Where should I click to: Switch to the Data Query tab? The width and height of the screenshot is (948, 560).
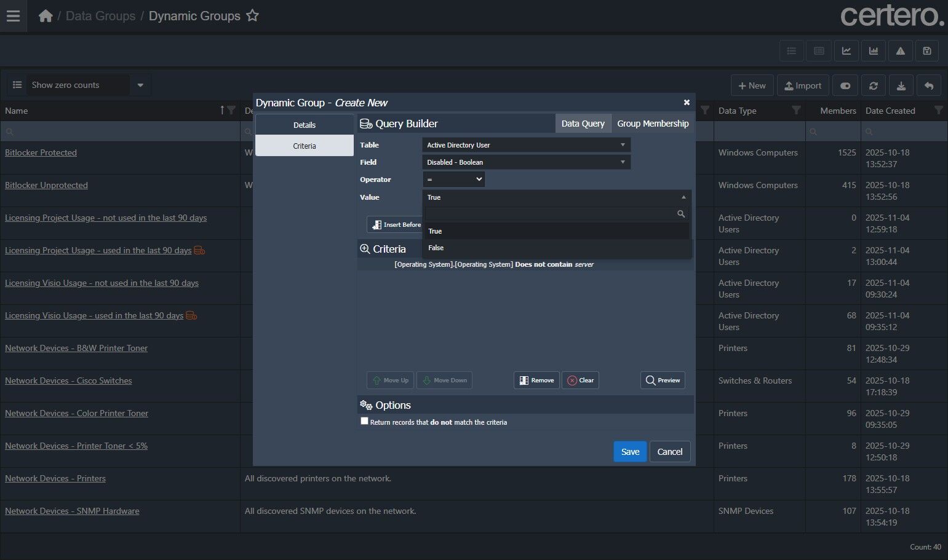(x=583, y=124)
